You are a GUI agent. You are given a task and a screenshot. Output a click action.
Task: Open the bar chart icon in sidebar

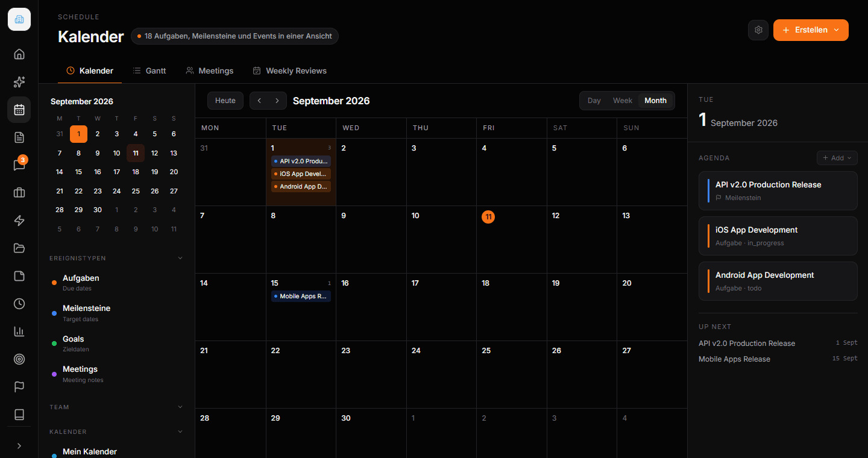[x=19, y=331]
